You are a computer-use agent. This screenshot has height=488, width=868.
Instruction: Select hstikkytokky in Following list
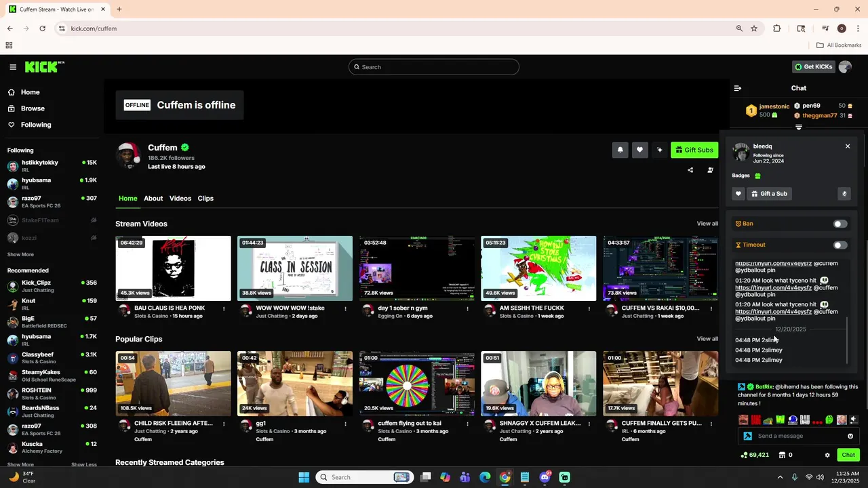(52, 166)
